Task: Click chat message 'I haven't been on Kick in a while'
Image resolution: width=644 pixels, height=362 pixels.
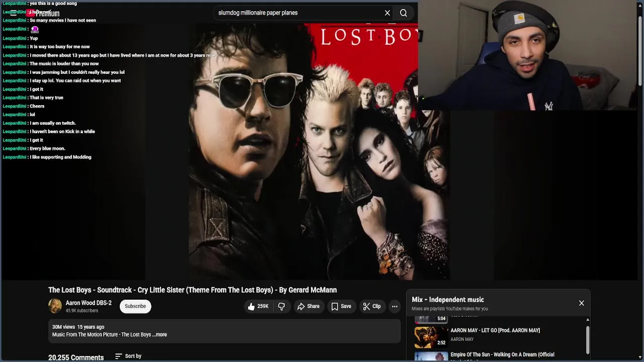Action: [x=62, y=131]
